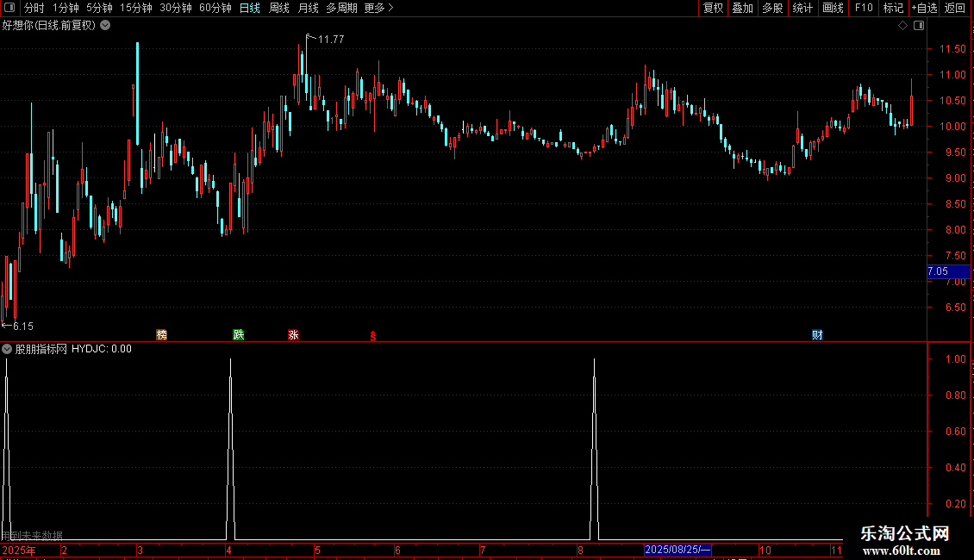The image size is (974, 560).
Task: Click the 叠加 overlay button
Action: coord(742,8)
